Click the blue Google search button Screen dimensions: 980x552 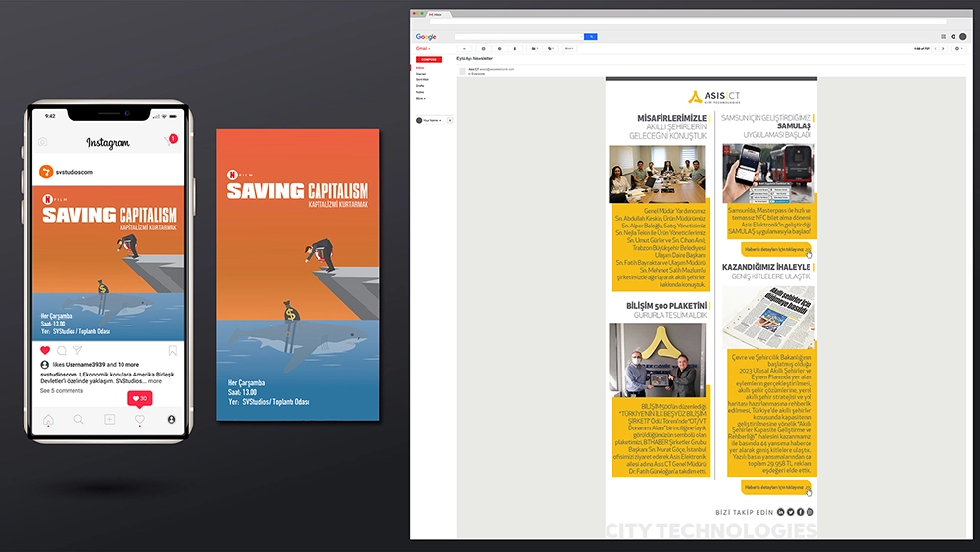click(x=591, y=36)
